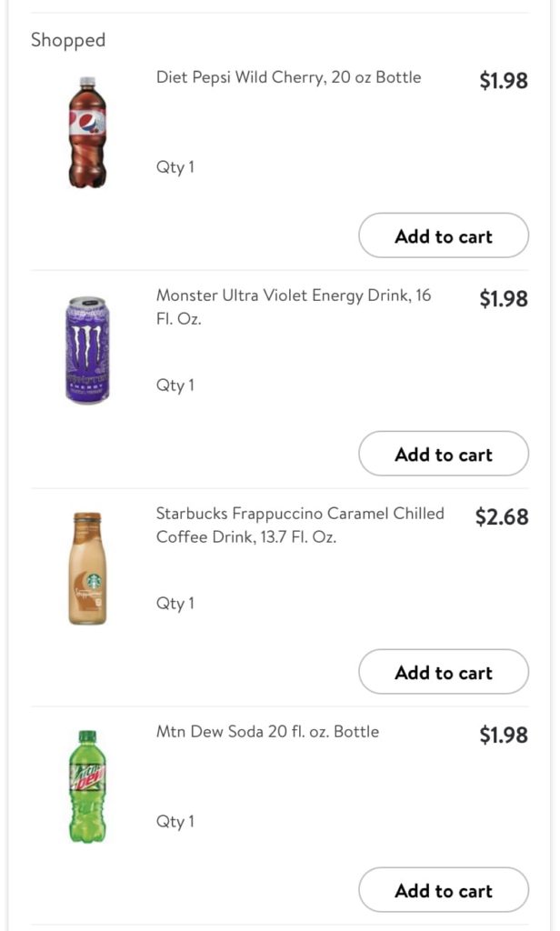The height and width of the screenshot is (931, 560).
Task: Add Diet Pepsi Wild Cherry to cart
Action: [443, 236]
